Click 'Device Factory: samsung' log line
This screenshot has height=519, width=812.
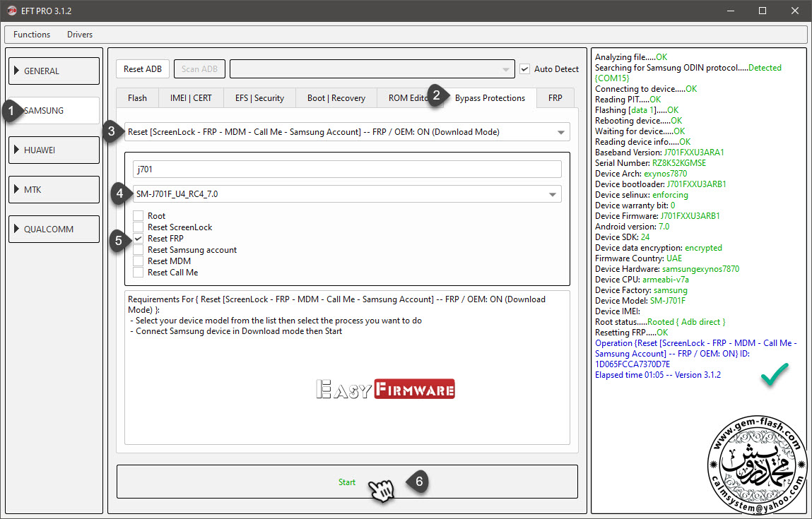click(641, 290)
